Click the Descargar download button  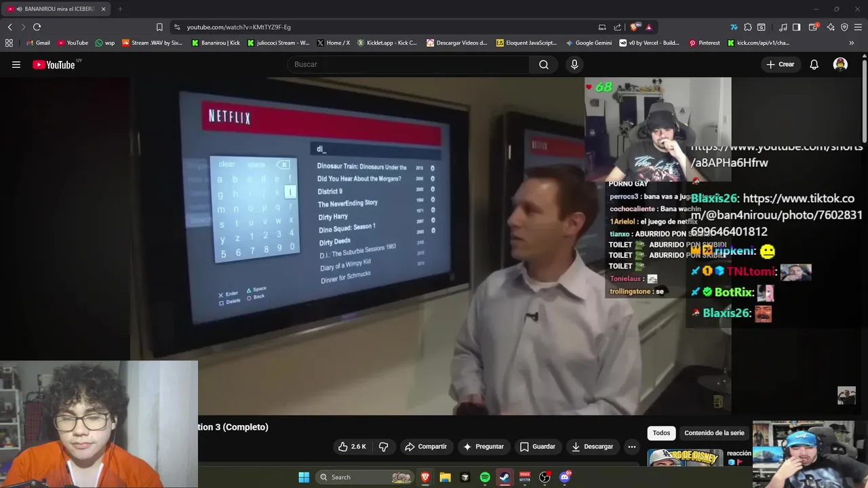[592, 447]
